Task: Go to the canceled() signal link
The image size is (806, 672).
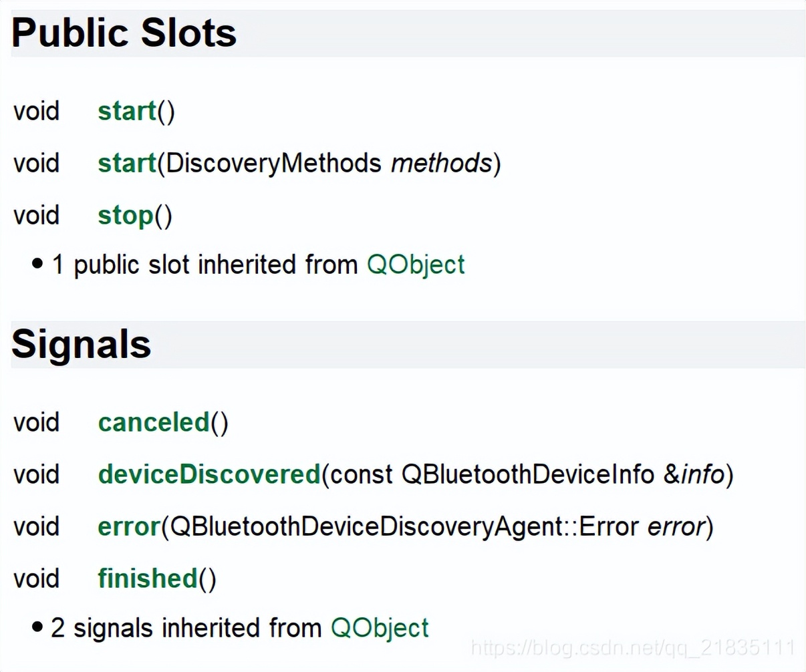Action: (154, 423)
